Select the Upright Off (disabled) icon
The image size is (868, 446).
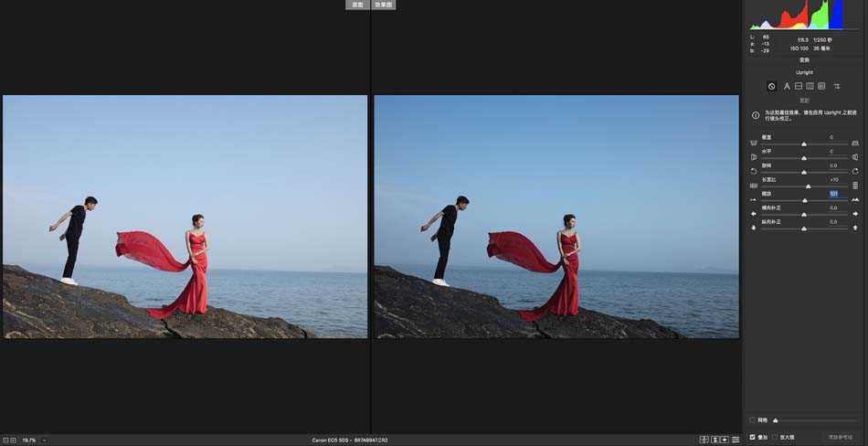pos(772,86)
